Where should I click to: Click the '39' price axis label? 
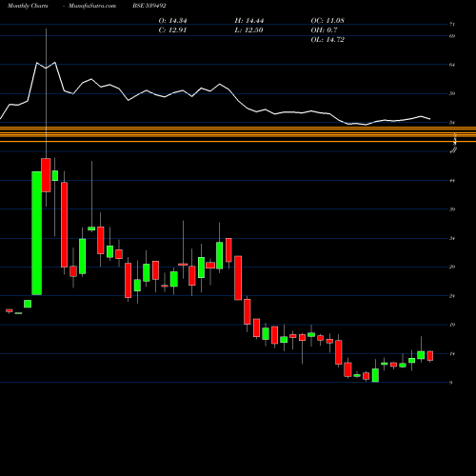[x=452, y=209]
